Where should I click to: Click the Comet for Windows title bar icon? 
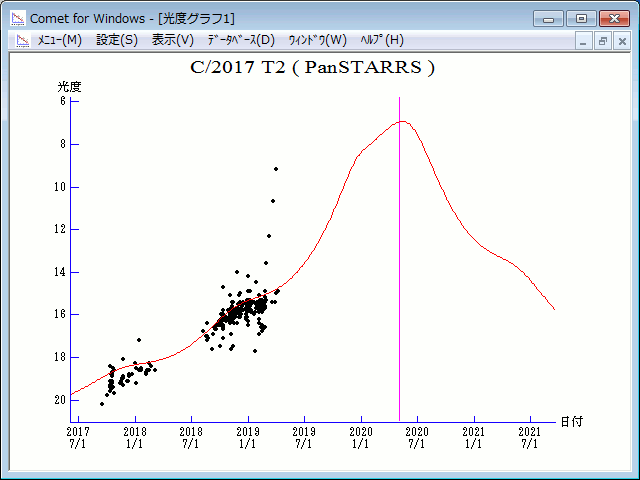pos(18,17)
